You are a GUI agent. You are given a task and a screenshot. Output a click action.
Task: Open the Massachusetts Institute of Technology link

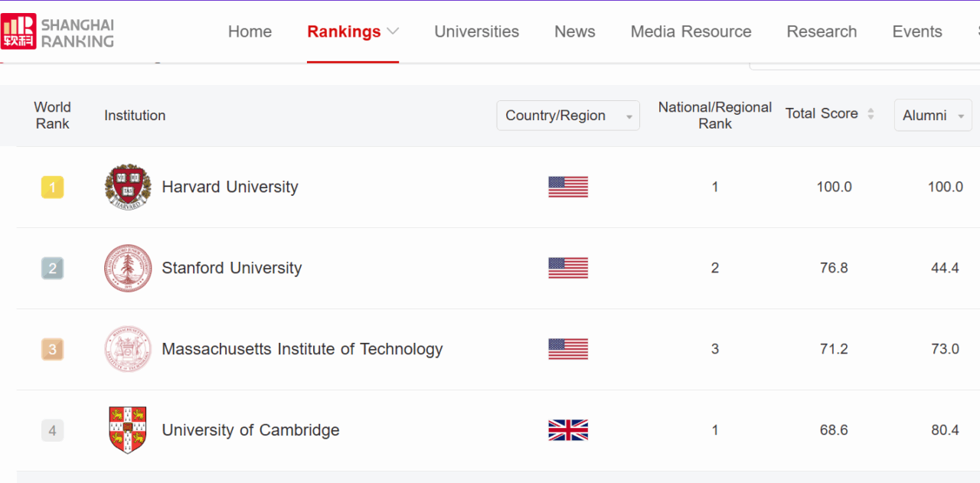(302, 349)
